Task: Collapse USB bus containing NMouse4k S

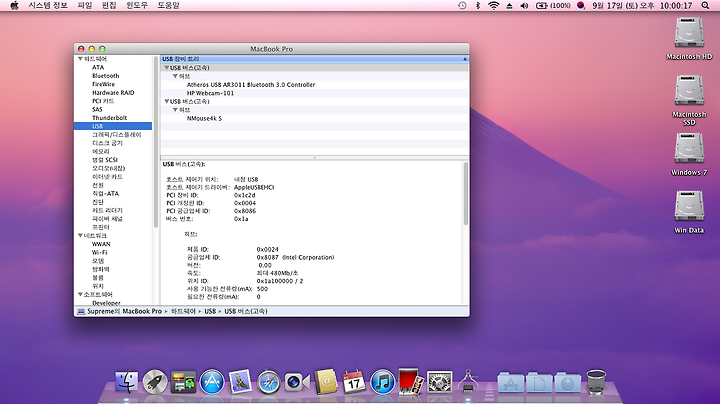Action: 167,101
